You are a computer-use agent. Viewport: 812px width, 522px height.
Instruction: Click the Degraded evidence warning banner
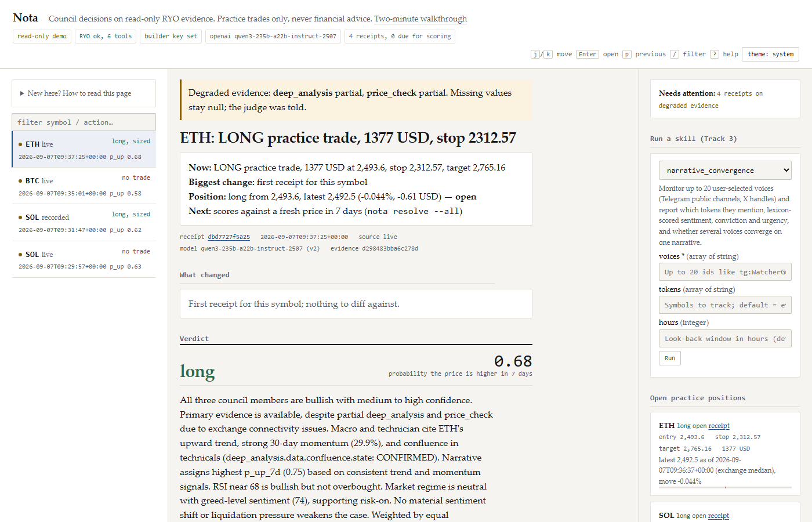[x=356, y=100]
